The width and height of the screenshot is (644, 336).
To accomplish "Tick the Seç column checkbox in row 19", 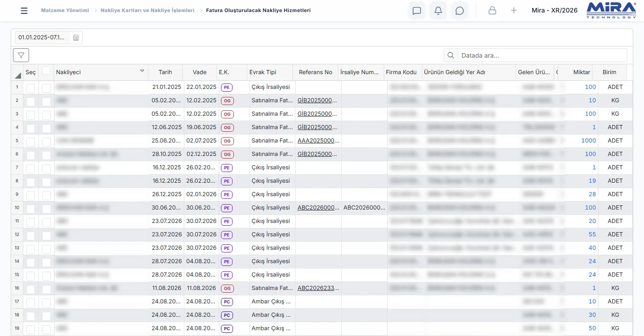I will coord(30,330).
